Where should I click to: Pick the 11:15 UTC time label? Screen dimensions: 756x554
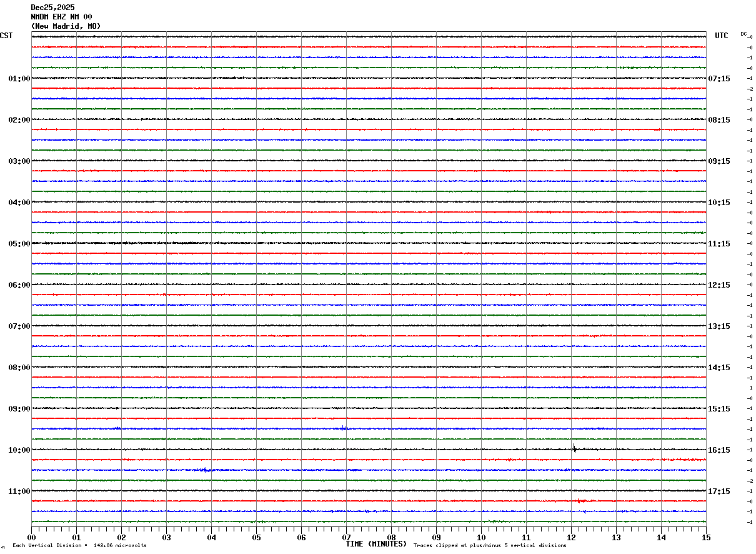coord(719,244)
